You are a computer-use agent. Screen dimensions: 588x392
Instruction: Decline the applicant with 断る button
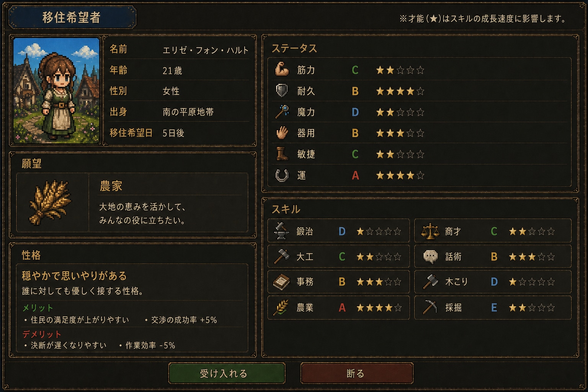[357, 373]
